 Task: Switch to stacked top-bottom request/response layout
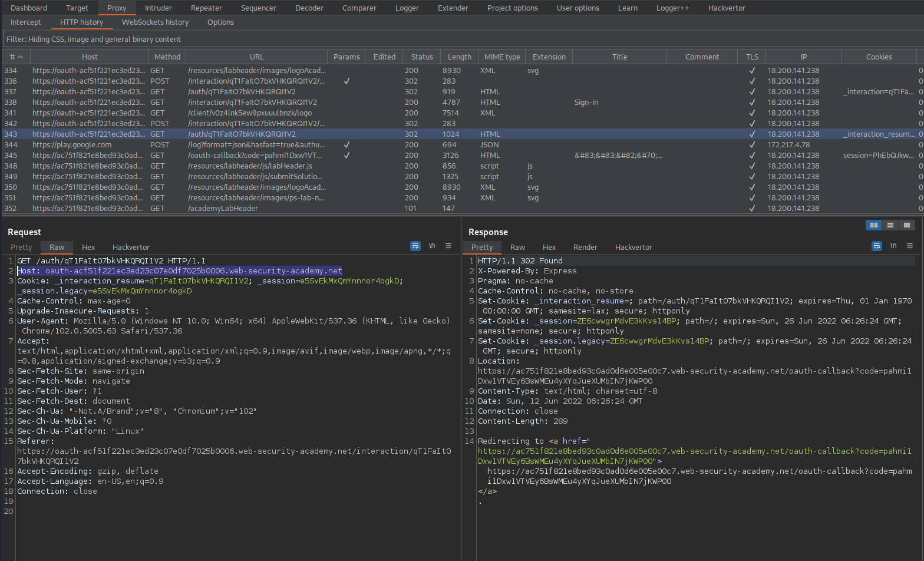(890, 225)
